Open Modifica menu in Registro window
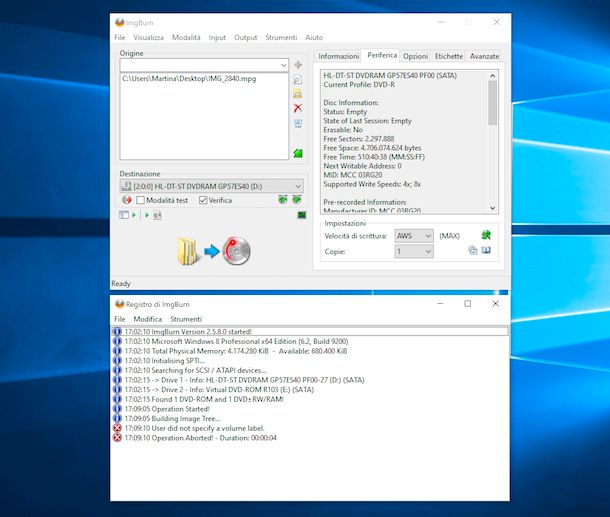 147,319
